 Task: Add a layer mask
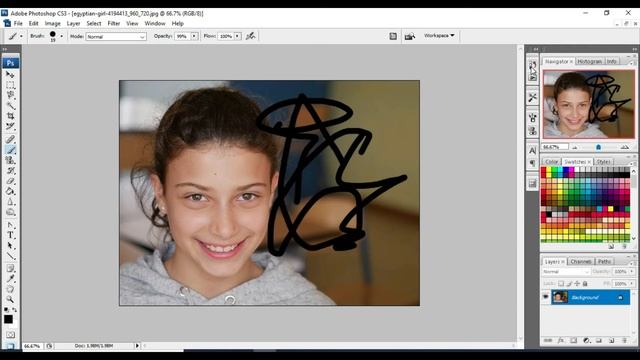pyautogui.click(x=573, y=340)
